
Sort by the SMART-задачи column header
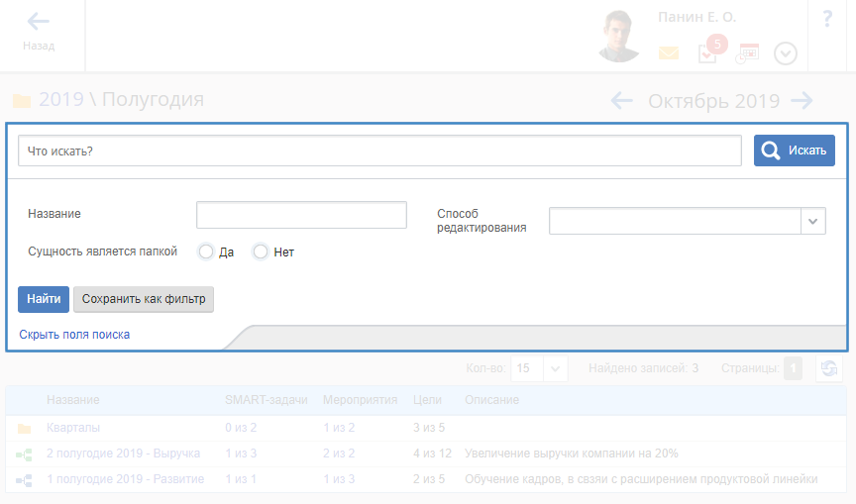coord(266,400)
